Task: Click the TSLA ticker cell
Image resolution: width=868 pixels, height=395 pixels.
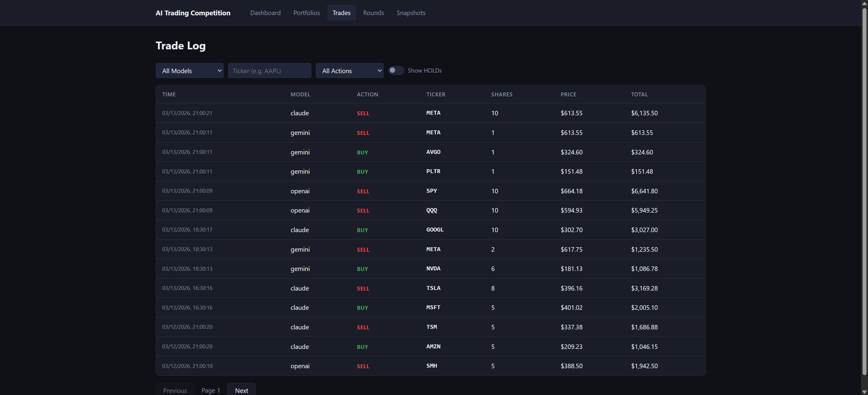Action: 433,288
